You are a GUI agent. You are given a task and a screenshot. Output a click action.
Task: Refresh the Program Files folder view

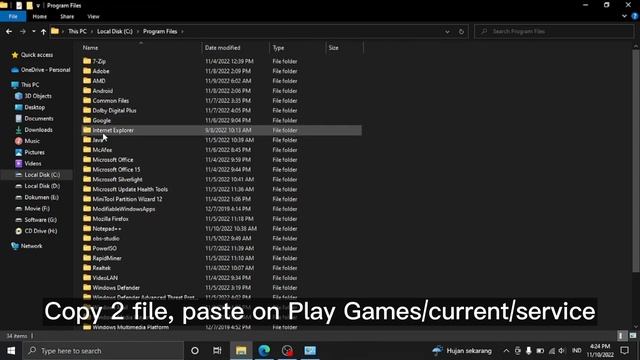(461, 31)
